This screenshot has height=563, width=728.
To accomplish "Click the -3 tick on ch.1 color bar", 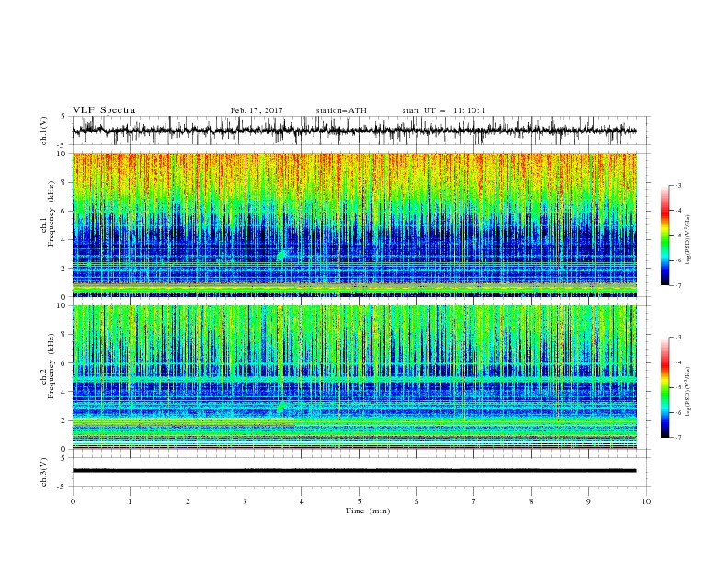I will click(x=677, y=185).
